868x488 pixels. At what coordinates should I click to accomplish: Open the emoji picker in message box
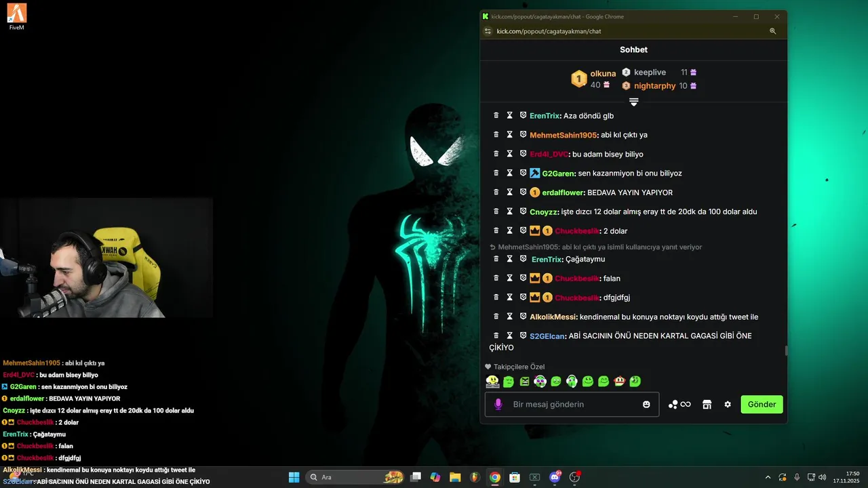tap(646, 404)
